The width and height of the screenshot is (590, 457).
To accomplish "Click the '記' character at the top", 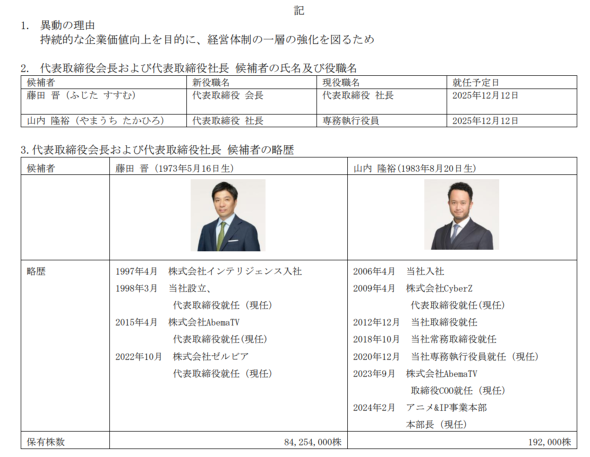I will pos(299,11).
